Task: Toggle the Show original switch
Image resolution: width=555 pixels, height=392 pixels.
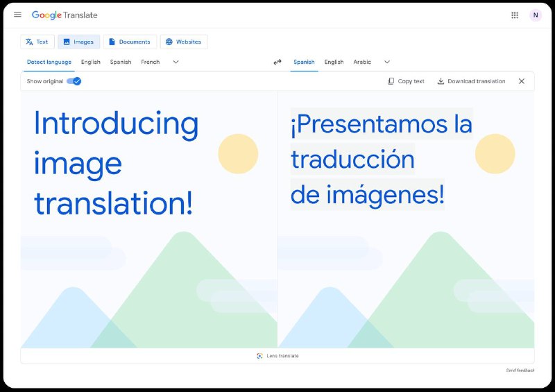Action: click(74, 81)
